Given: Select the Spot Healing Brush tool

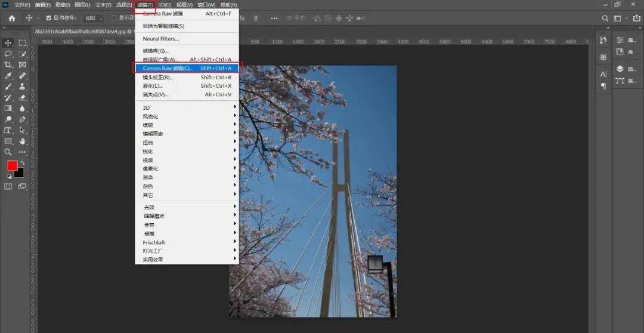Looking at the screenshot, I should pos(22,76).
